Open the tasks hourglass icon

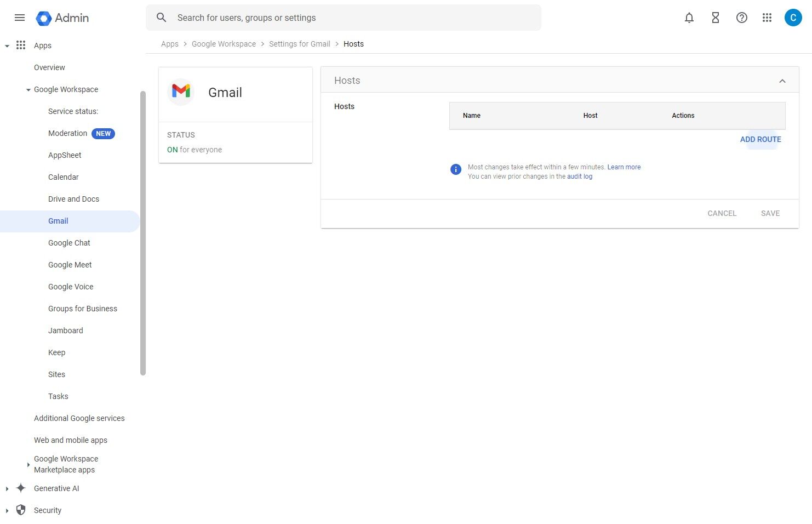(716, 18)
